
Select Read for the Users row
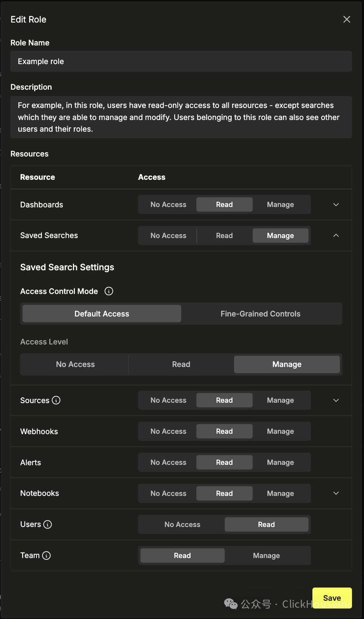267,525
